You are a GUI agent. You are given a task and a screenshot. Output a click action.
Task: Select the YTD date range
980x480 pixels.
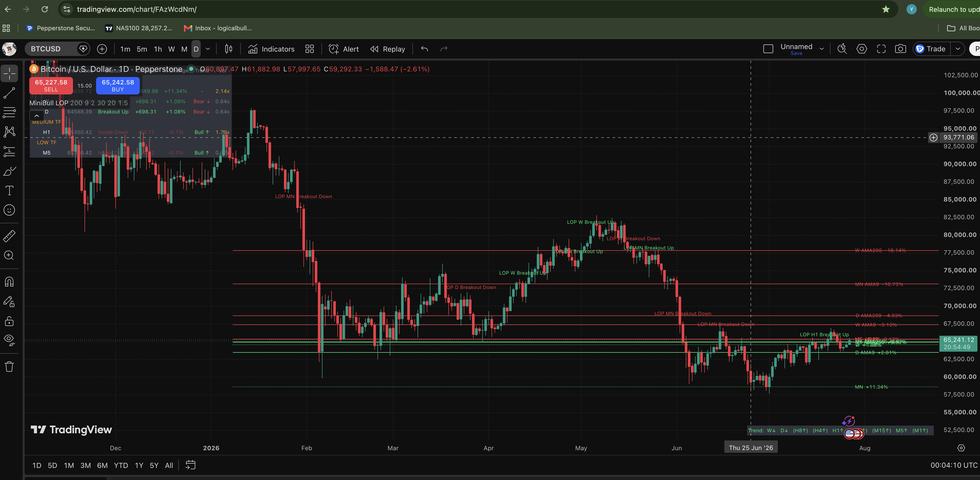(121, 465)
